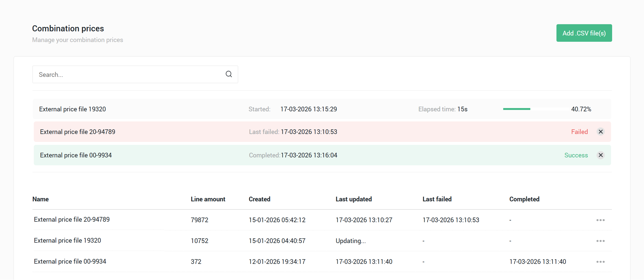The image size is (644, 280).
Task: Select External price file 20-94789 table row
Action: point(72,219)
